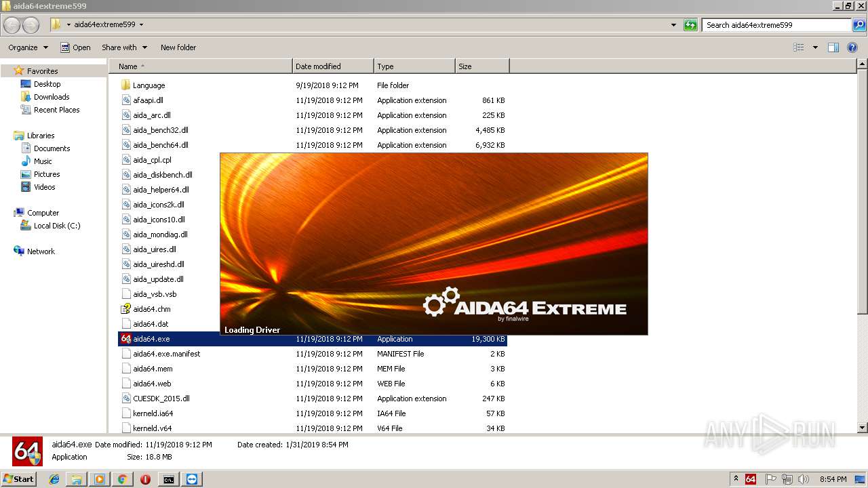Open the Organize dropdown menu
The height and width of the screenshot is (488, 868).
point(28,47)
